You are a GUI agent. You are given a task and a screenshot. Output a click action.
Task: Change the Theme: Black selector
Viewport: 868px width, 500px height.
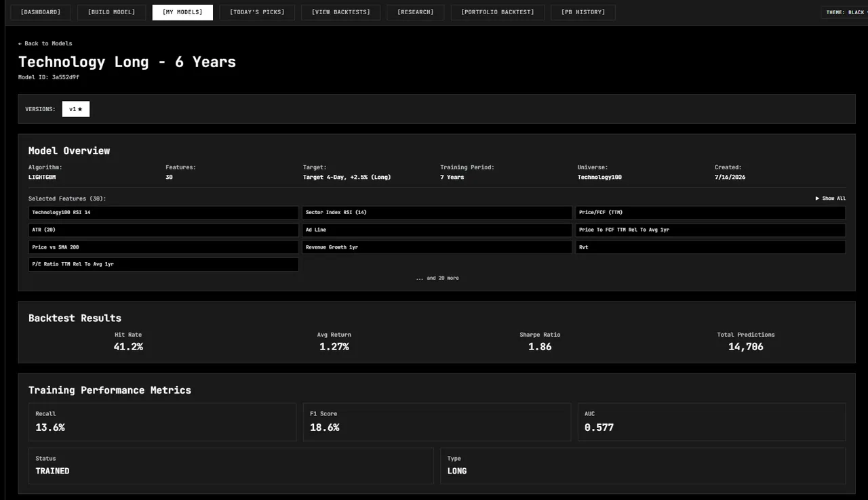(844, 12)
